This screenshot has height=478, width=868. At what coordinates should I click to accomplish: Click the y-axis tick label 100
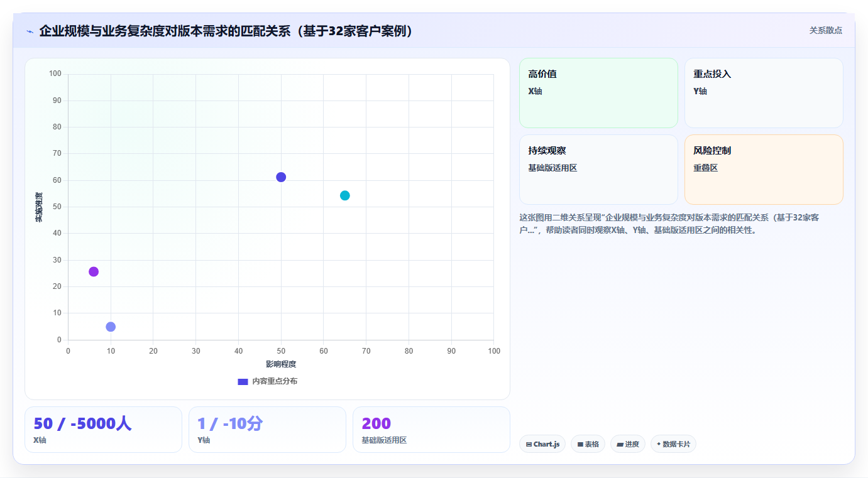point(55,74)
